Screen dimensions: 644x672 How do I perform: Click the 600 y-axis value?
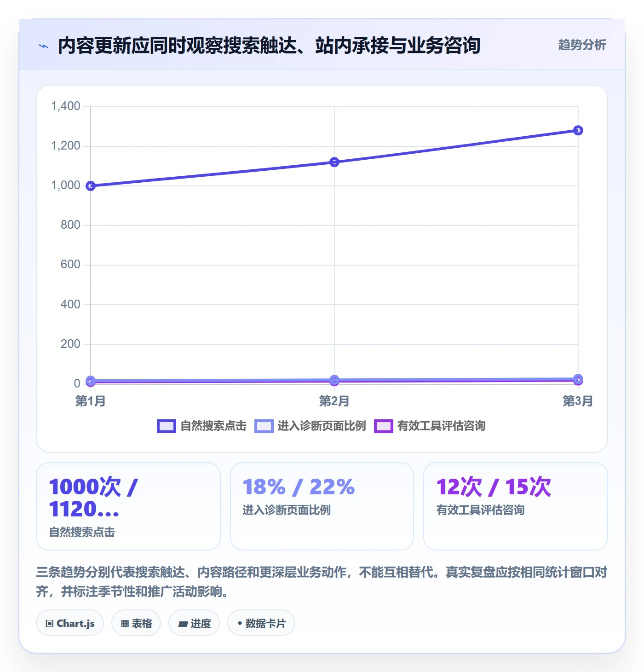tap(70, 265)
